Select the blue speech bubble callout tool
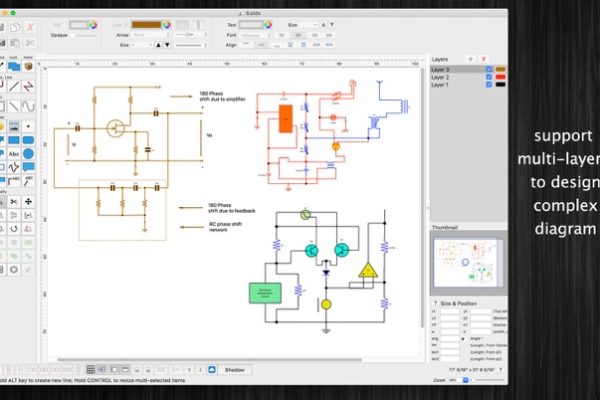The height and width of the screenshot is (400, 600). point(28,167)
